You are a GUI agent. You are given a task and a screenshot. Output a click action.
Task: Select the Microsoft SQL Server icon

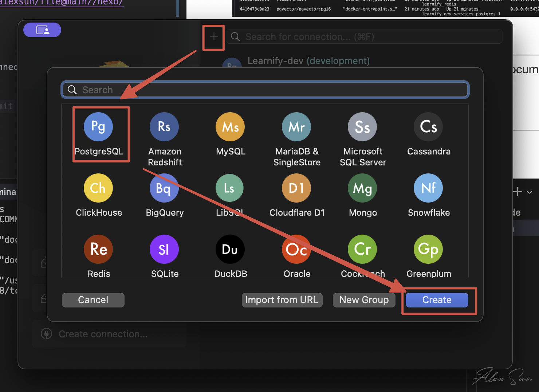click(362, 127)
